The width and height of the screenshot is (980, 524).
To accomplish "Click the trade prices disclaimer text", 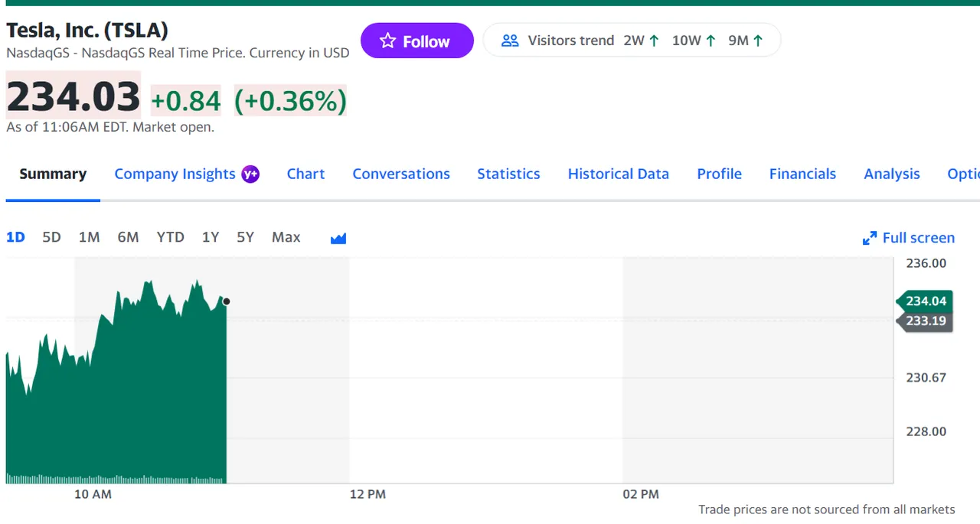I will [x=827, y=509].
